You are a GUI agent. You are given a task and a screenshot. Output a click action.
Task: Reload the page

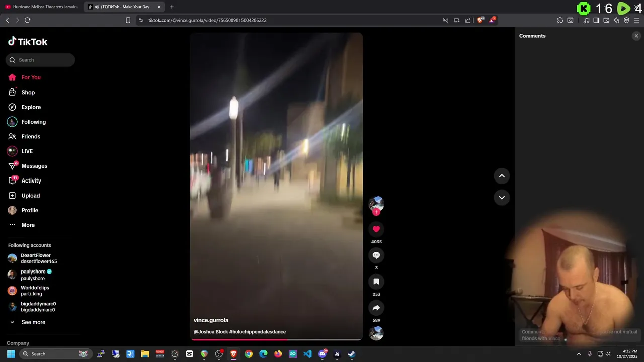[x=27, y=20]
